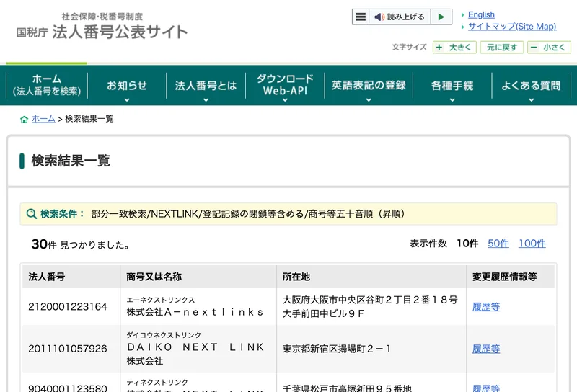This screenshot has width=577, height=392.
Task: Click the address 東京都新宿区揚場町２－１
Action: tap(337, 349)
